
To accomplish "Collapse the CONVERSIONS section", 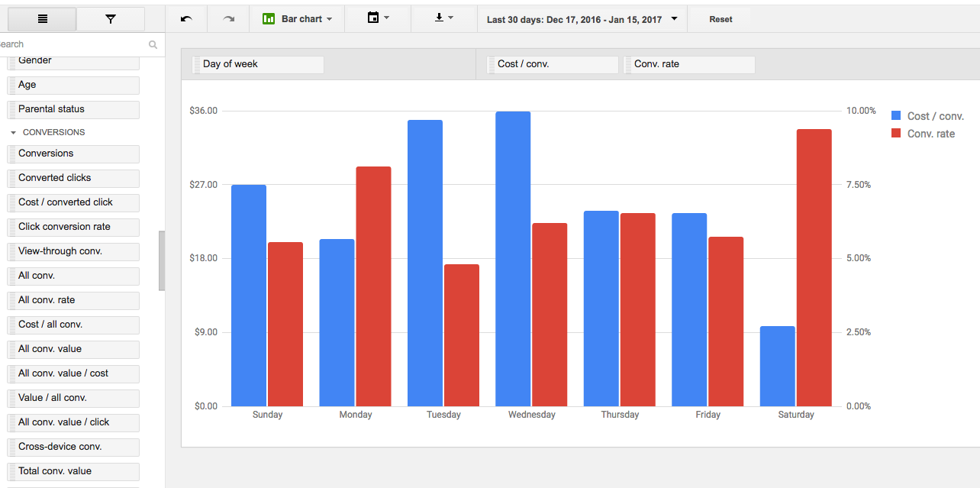I will (13, 133).
